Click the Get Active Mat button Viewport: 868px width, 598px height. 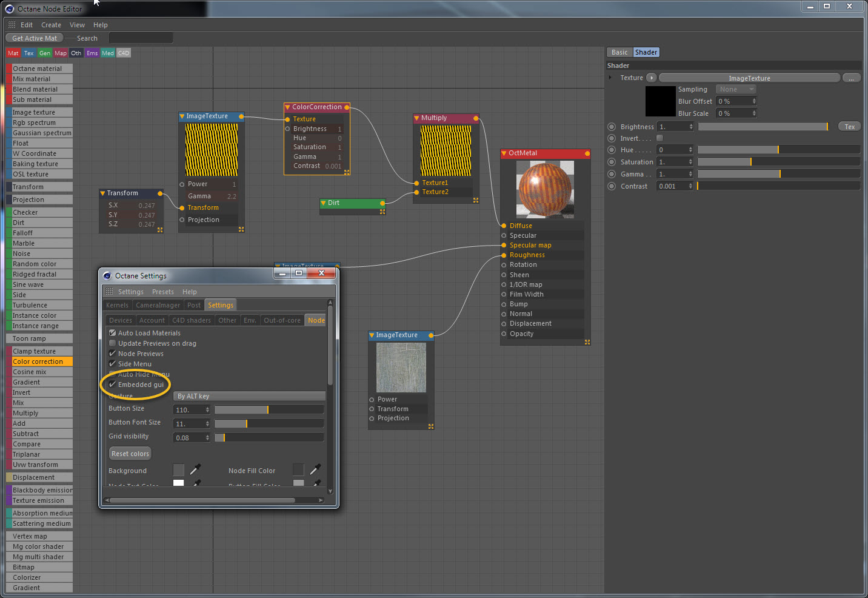pyautogui.click(x=35, y=38)
